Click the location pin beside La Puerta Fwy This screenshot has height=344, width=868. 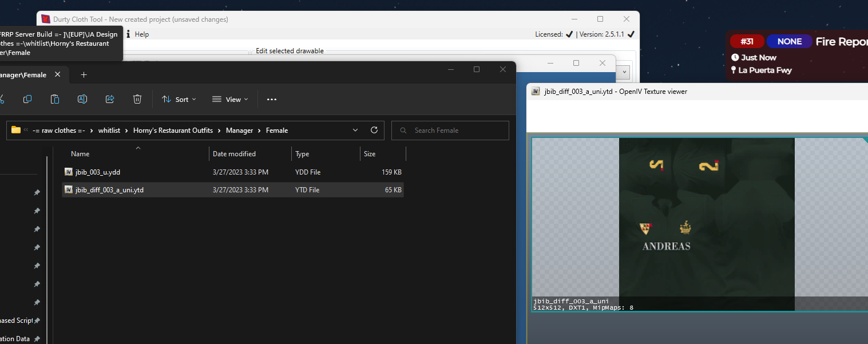[734, 70]
